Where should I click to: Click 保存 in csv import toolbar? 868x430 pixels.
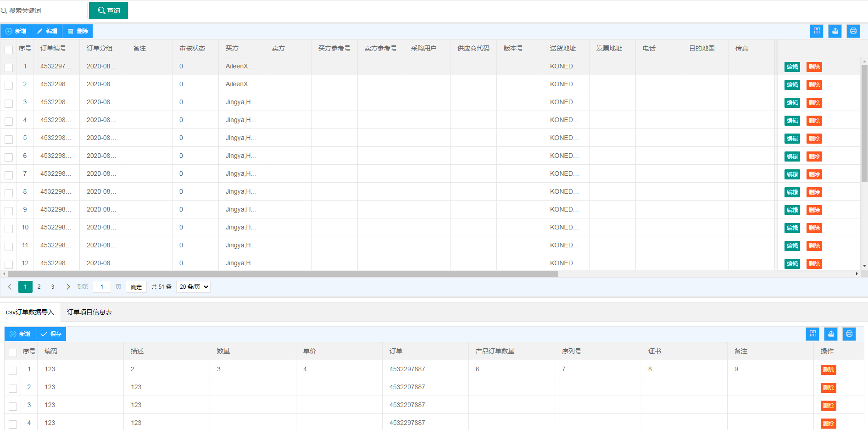tap(51, 334)
